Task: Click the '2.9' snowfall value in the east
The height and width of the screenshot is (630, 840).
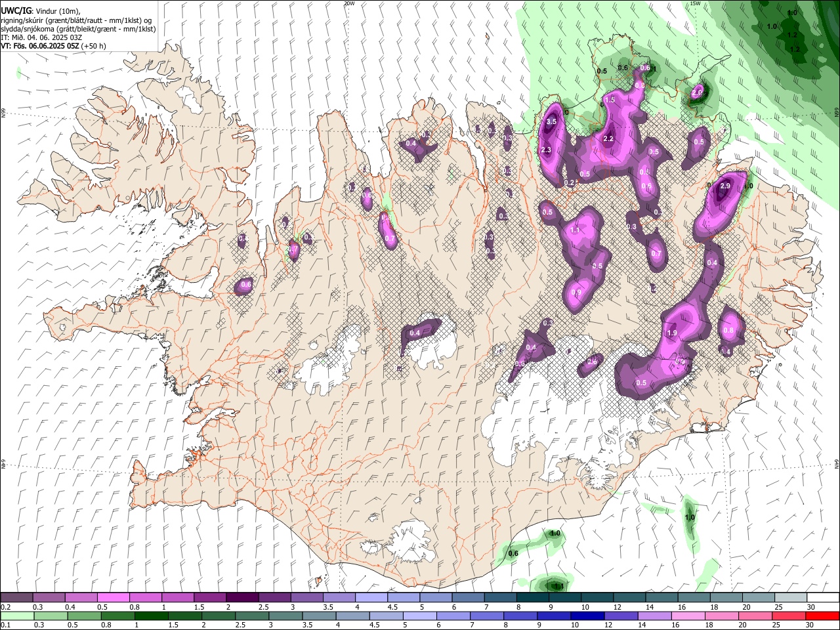Action: point(725,186)
